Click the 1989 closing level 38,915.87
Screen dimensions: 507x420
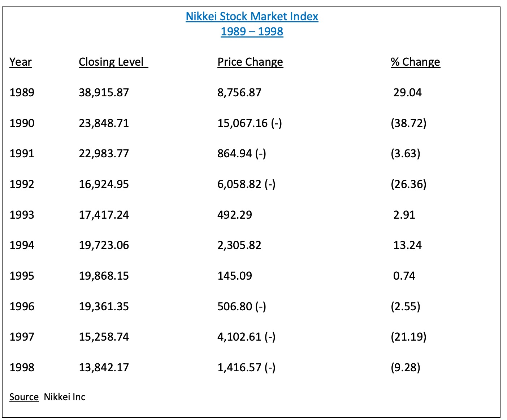pyautogui.click(x=104, y=93)
